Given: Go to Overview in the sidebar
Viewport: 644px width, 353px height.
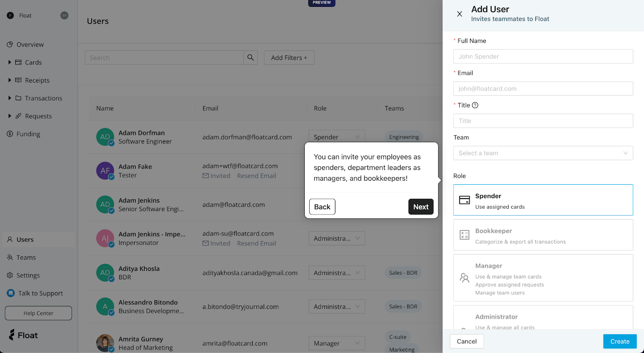Looking at the screenshot, I should point(30,44).
